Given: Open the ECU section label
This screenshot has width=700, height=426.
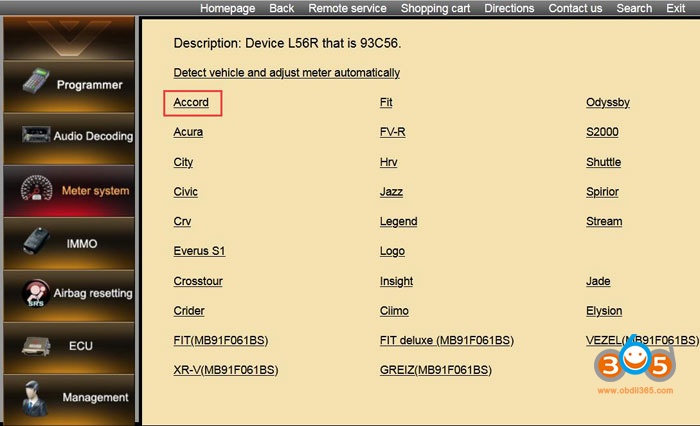Looking at the screenshot, I should (81, 346).
